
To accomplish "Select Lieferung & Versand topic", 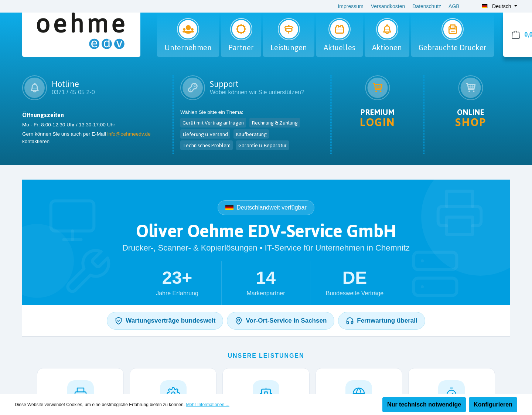I will click(205, 134).
